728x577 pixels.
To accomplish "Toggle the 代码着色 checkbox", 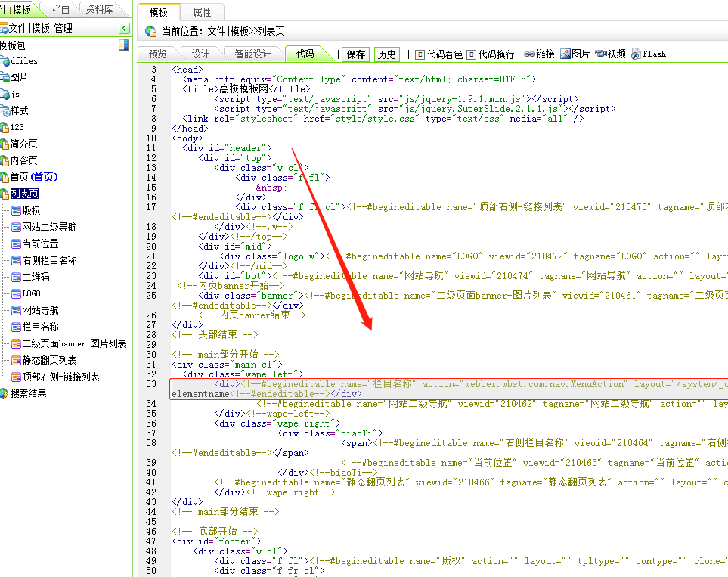I will 420,54.
